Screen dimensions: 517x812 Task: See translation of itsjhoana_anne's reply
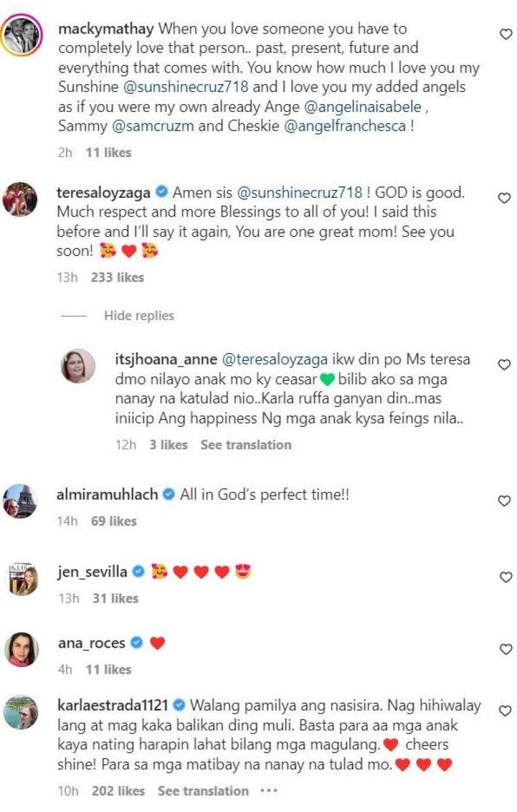(246, 445)
